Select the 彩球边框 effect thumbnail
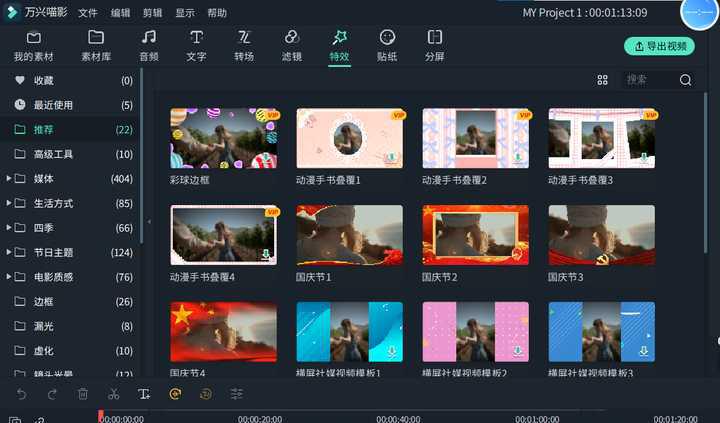The image size is (720, 423). pyautogui.click(x=224, y=138)
